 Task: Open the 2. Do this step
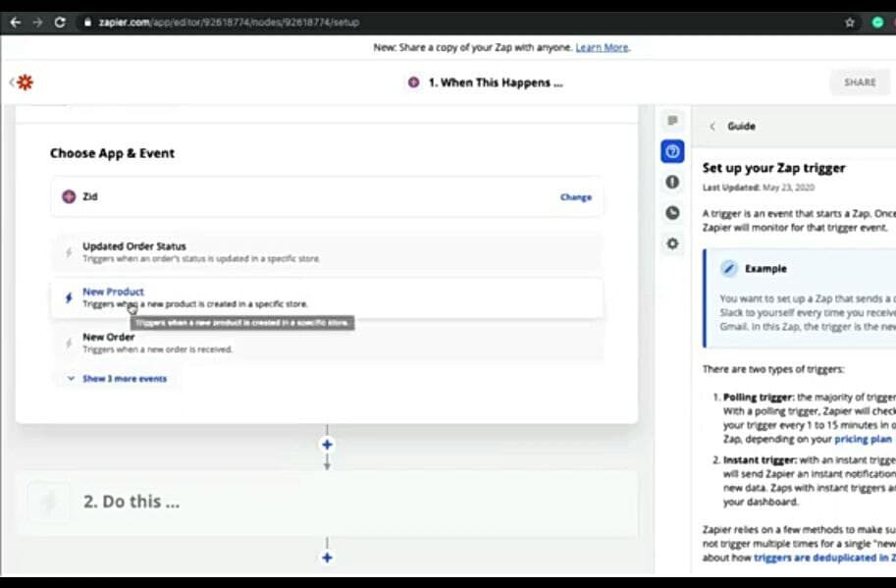coord(327,502)
